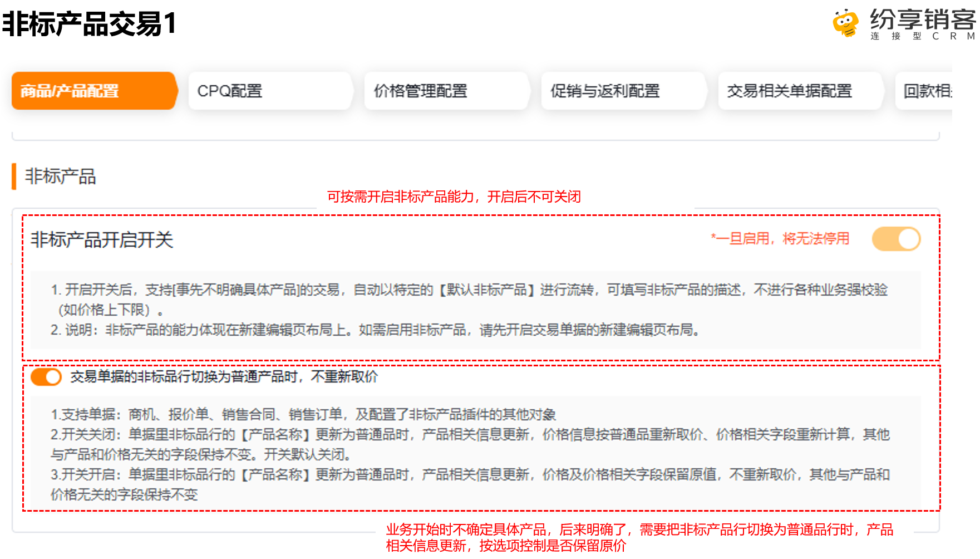980x559 pixels.
Task: Toggle the 非标产品开启开关 switch
Action: tap(896, 239)
